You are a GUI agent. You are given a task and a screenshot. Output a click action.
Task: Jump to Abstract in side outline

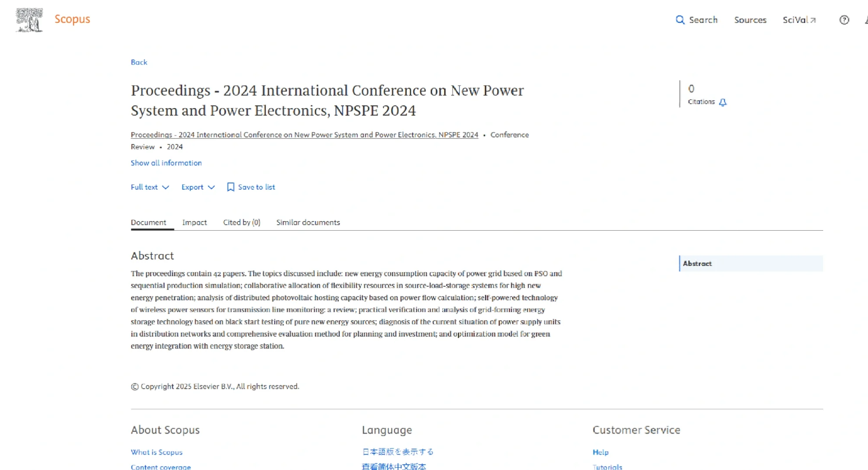(x=697, y=264)
